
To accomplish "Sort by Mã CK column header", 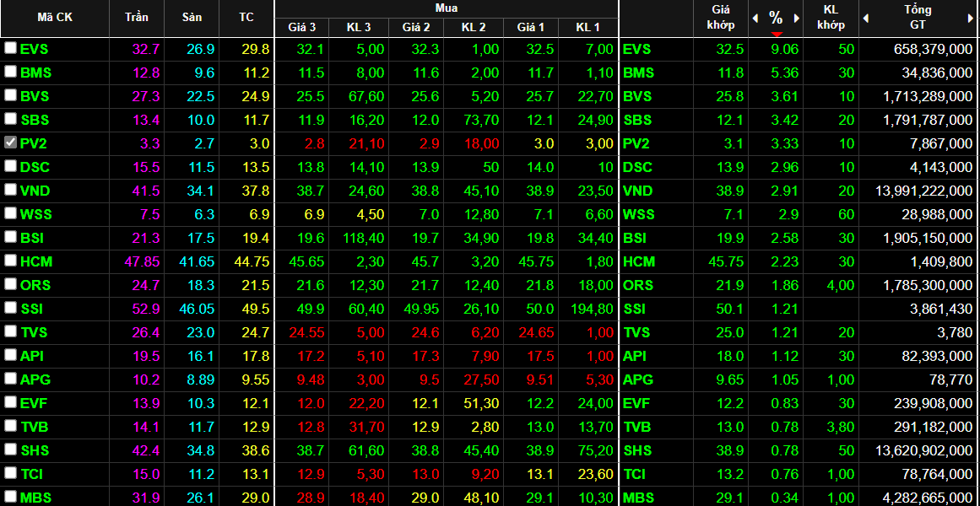I will [55, 18].
